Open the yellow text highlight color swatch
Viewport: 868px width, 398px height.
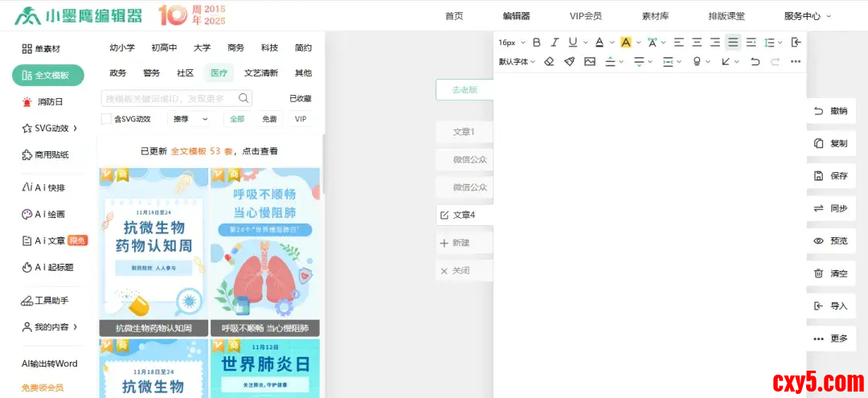626,43
